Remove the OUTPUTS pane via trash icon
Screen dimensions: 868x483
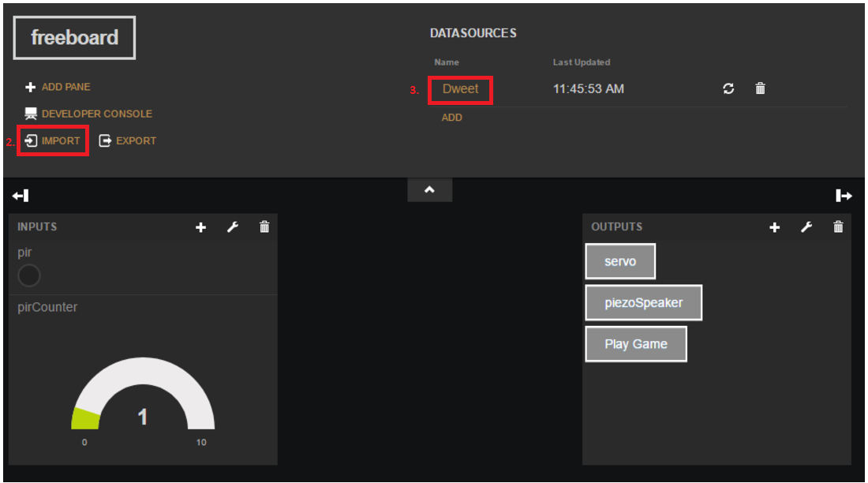pyautogui.click(x=838, y=227)
